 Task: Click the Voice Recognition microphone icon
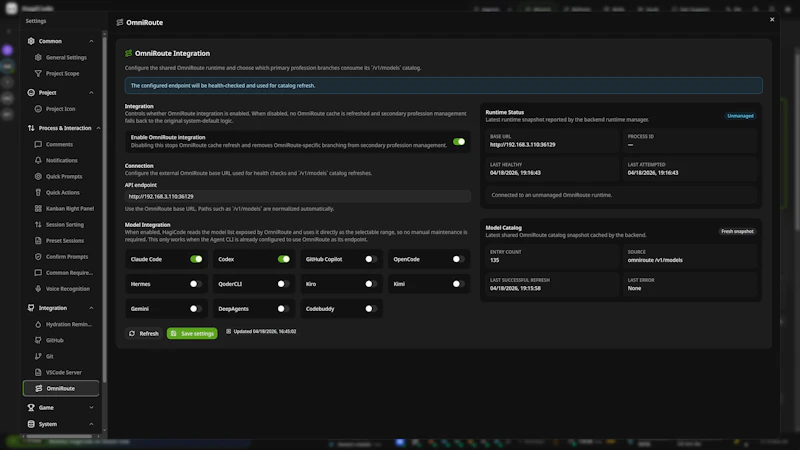[38, 289]
